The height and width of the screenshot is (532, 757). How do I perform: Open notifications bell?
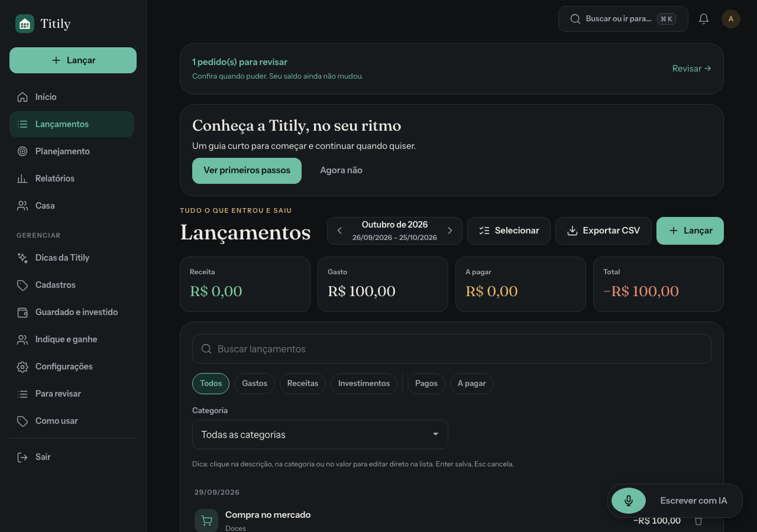704,19
